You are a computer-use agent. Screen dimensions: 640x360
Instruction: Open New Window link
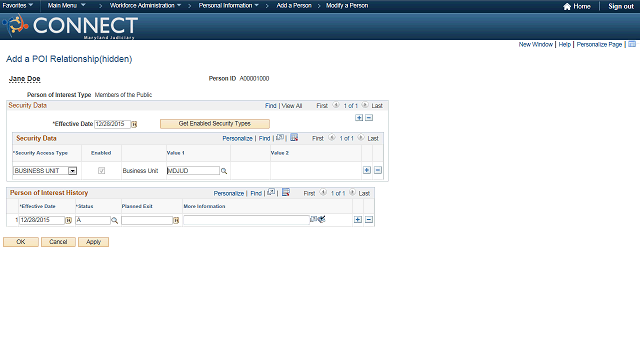tap(536, 44)
